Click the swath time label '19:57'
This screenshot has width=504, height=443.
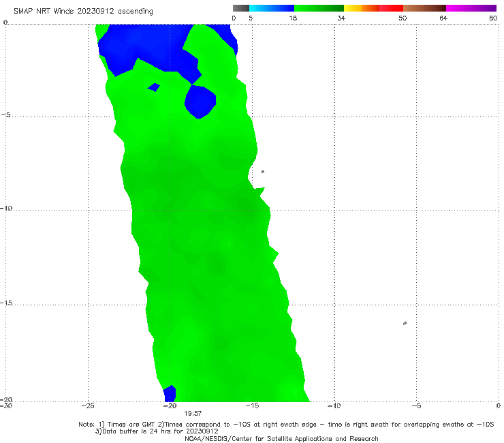pyautogui.click(x=193, y=414)
